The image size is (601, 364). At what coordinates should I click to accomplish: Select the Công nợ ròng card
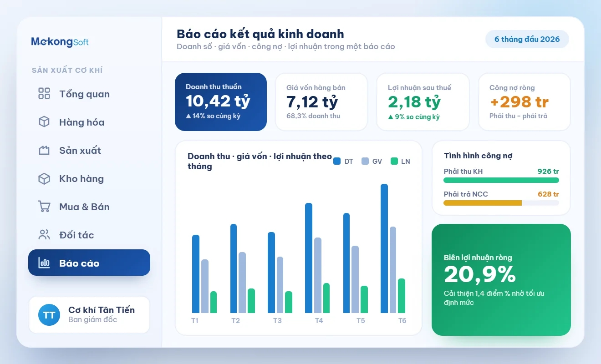(525, 102)
